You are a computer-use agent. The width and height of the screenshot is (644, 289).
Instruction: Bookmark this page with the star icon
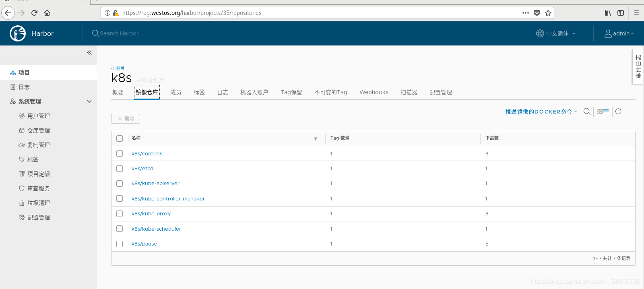pyautogui.click(x=548, y=13)
